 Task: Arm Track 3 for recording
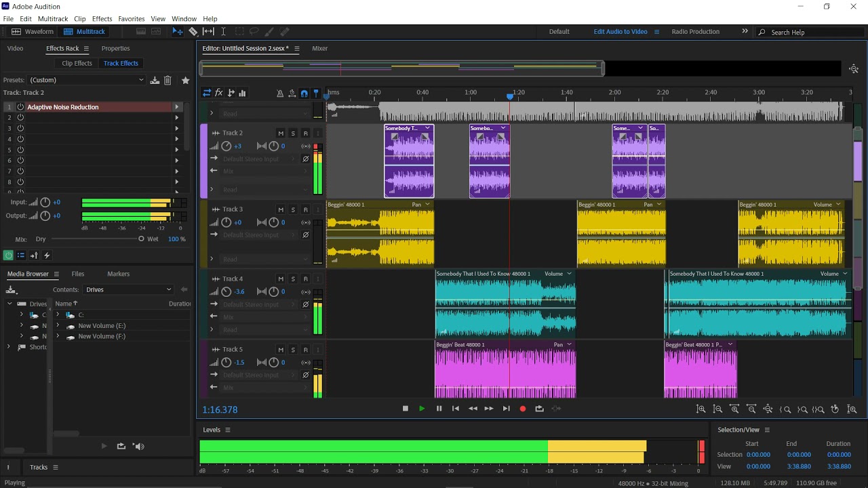(305, 210)
